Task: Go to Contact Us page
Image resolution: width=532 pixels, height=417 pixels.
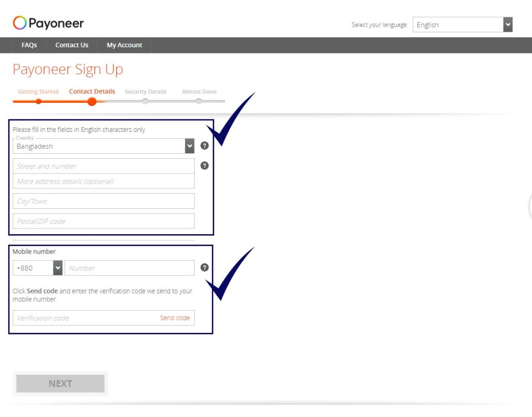Action: point(72,45)
